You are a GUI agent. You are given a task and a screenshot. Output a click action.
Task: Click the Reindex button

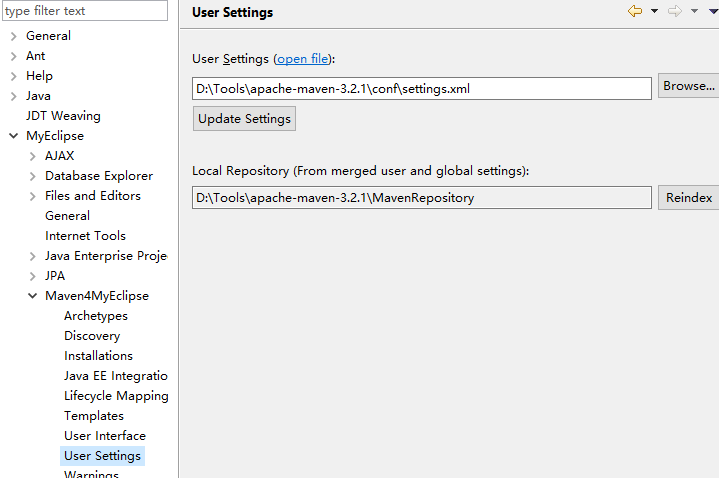[689, 198]
